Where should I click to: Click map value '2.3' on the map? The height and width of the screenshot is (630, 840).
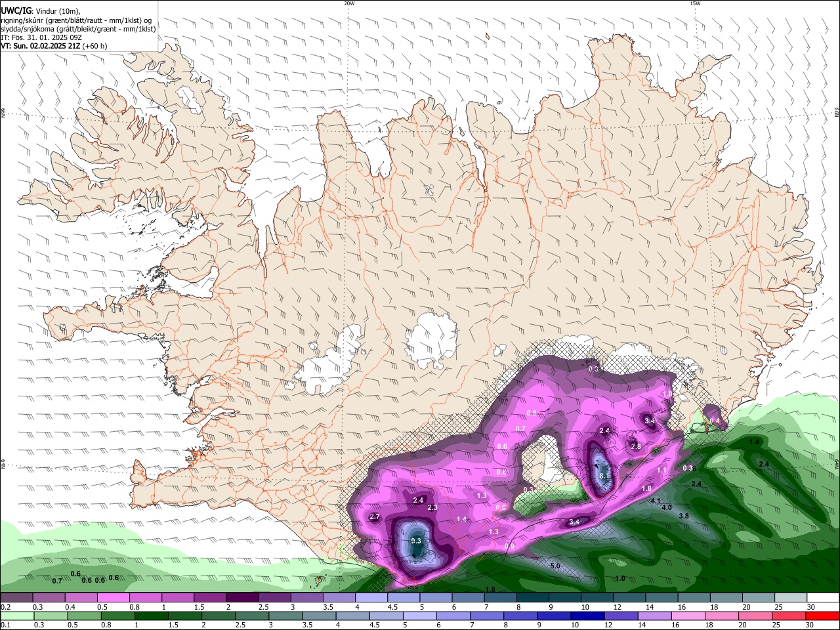tap(432, 508)
